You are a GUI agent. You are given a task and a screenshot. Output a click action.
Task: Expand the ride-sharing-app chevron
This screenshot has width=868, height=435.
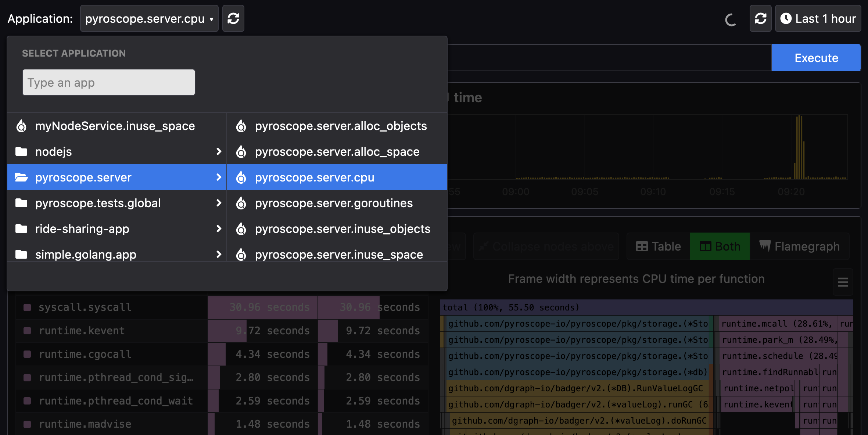click(x=219, y=229)
